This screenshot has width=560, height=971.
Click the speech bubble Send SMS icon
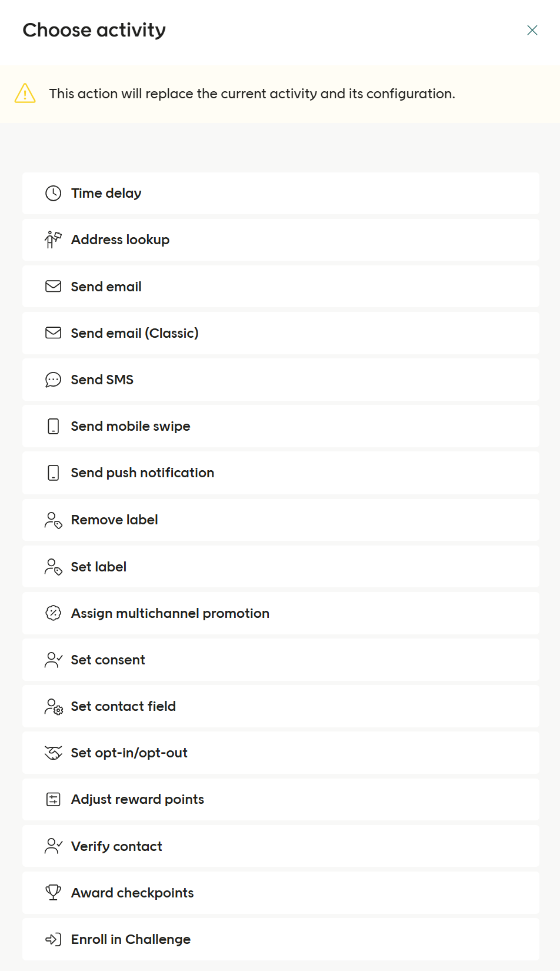click(x=53, y=380)
